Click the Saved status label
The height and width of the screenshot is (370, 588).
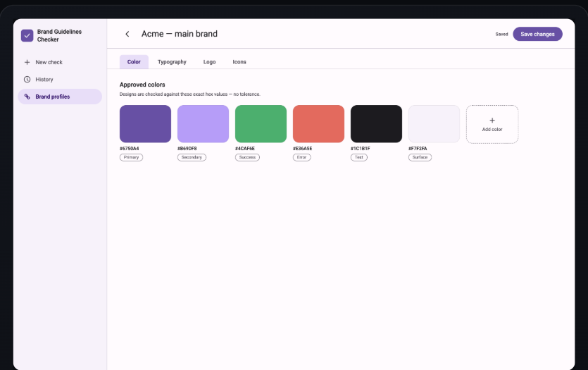click(x=501, y=34)
